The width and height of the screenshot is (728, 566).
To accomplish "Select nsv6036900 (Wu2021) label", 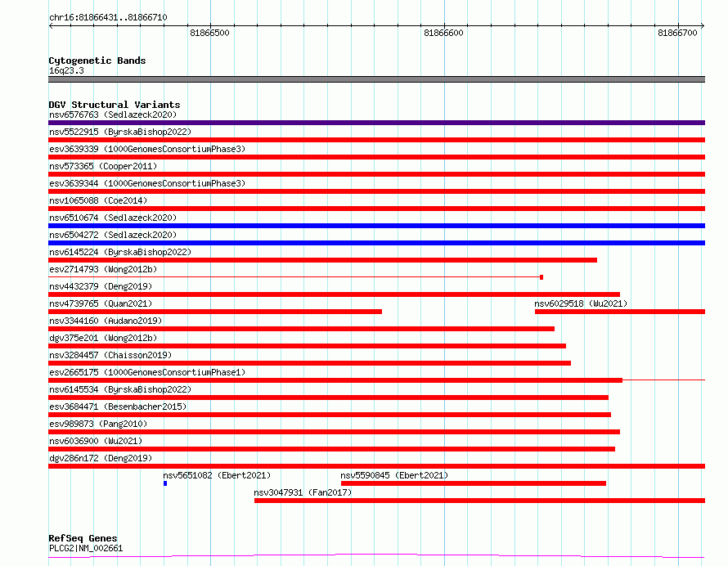I will [x=96, y=441].
